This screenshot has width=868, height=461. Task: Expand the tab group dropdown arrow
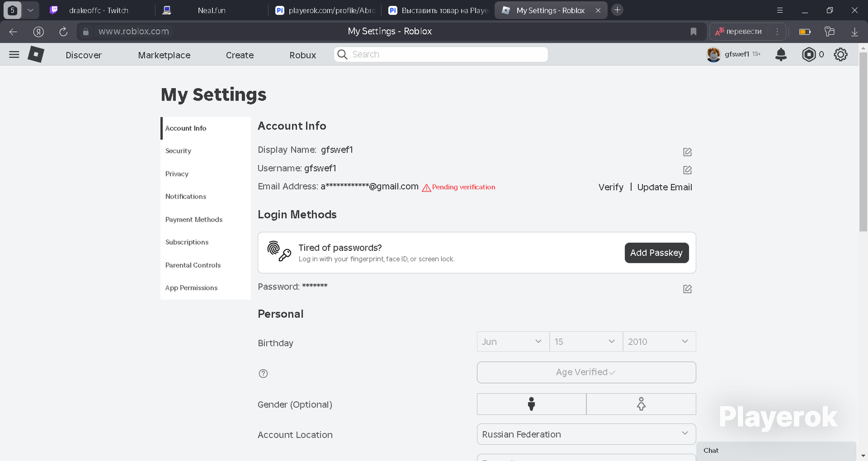[x=30, y=10]
